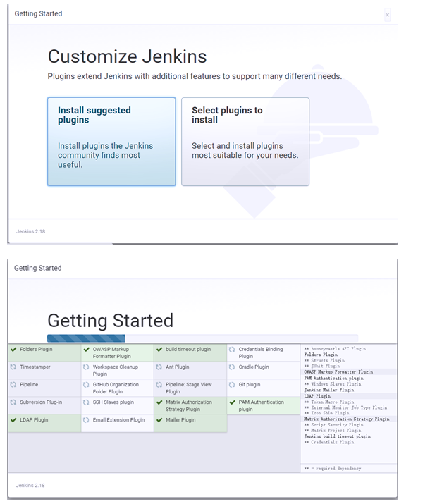Select the SSH Slaves plugin text
This screenshot has width=430, height=504.
113,402
